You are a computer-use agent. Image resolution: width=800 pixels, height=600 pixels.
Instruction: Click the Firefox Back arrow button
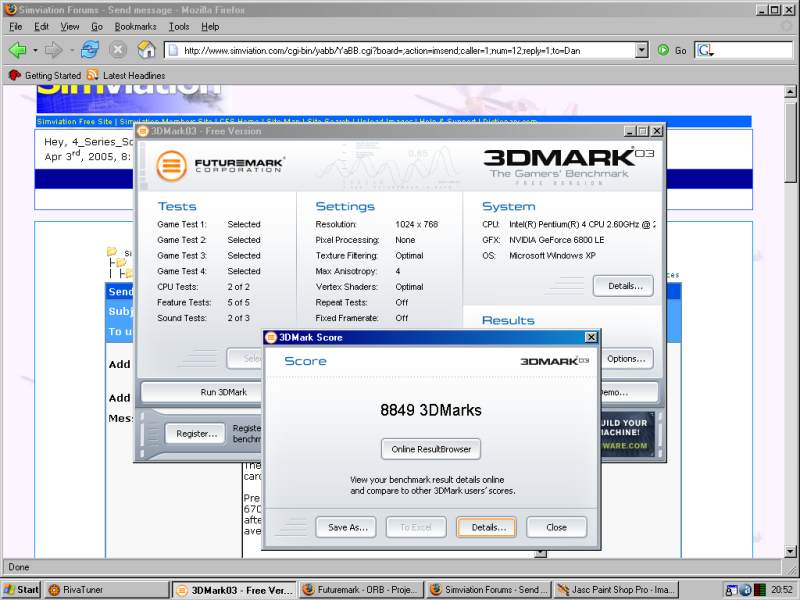tap(17, 50)
